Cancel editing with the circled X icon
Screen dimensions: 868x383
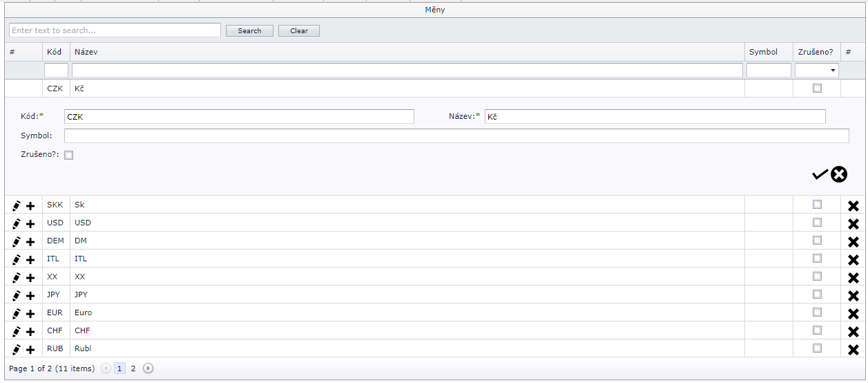coord(839,175)
